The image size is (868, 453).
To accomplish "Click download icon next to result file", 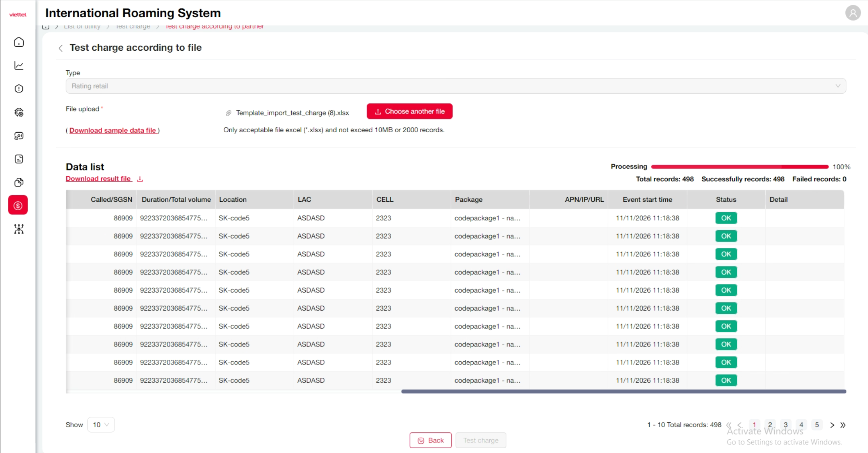I will point(140,179).
